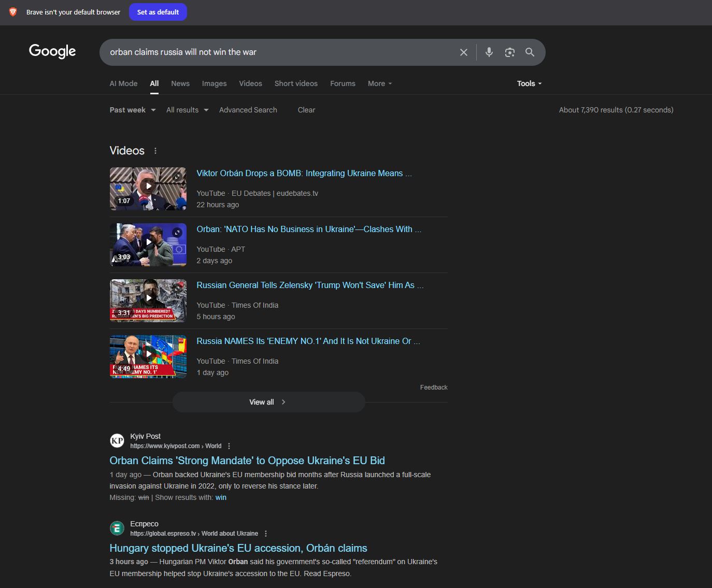Click the Google logo
Image resolution: width=712 pixels, height=588 pixels.
point(52,51)
